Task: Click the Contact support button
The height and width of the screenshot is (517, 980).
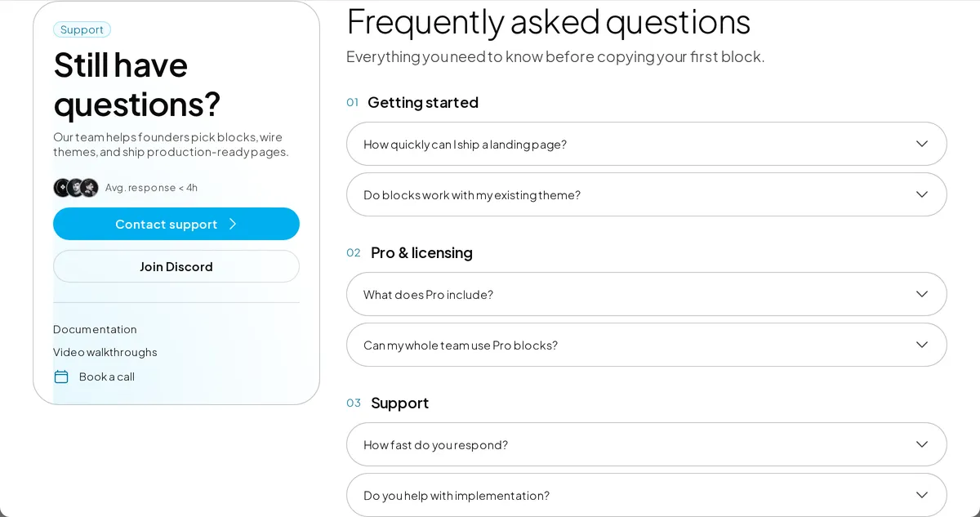Action: coord(176,224)
